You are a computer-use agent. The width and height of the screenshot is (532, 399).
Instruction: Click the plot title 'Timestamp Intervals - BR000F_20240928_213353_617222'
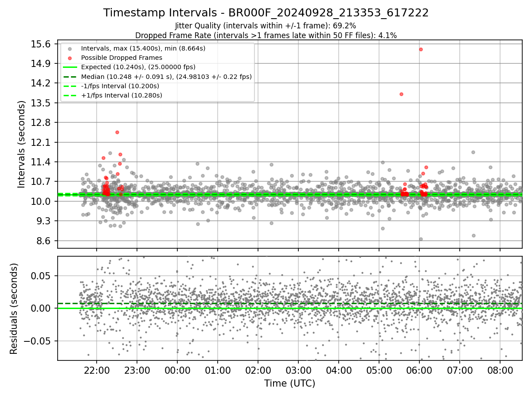click(x=266, y=13)
